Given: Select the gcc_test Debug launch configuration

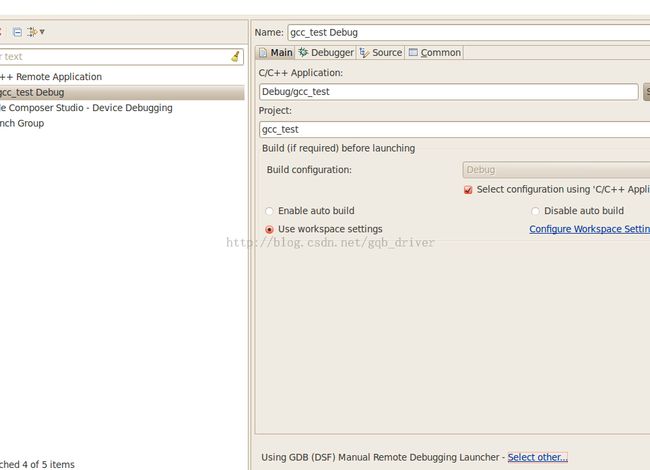Looking at the screenshot, I should tap(122, 92).
